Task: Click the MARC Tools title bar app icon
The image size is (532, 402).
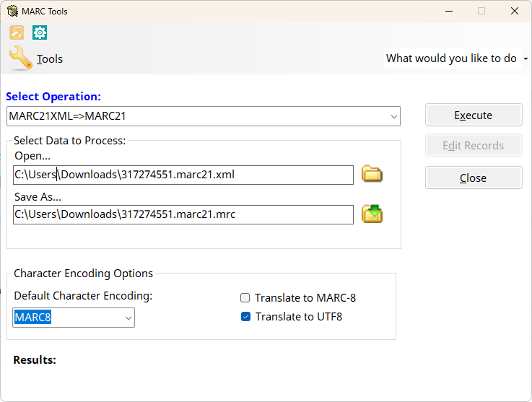Action: pyautogui.click(x=12, y=11)
